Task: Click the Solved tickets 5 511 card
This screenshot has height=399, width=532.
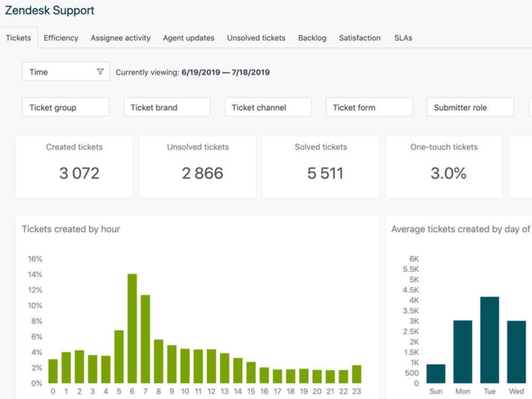Action: [321, 167]
